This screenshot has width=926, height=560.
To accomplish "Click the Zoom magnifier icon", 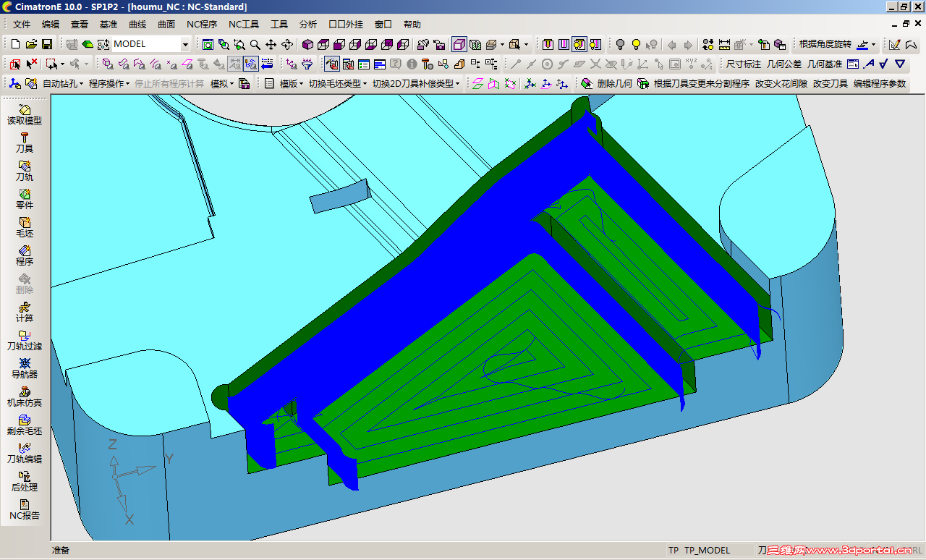I will tap(255, 44).
